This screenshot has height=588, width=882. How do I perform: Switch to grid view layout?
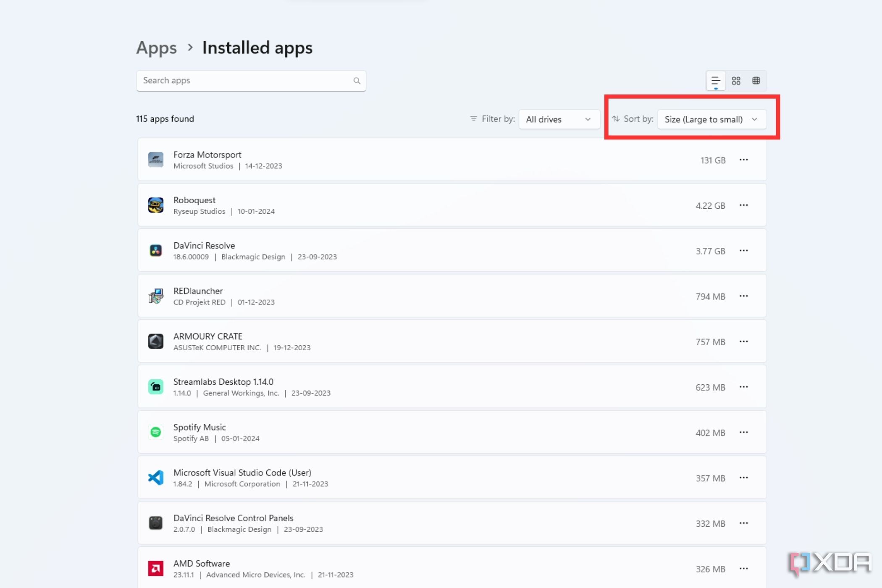736,80
